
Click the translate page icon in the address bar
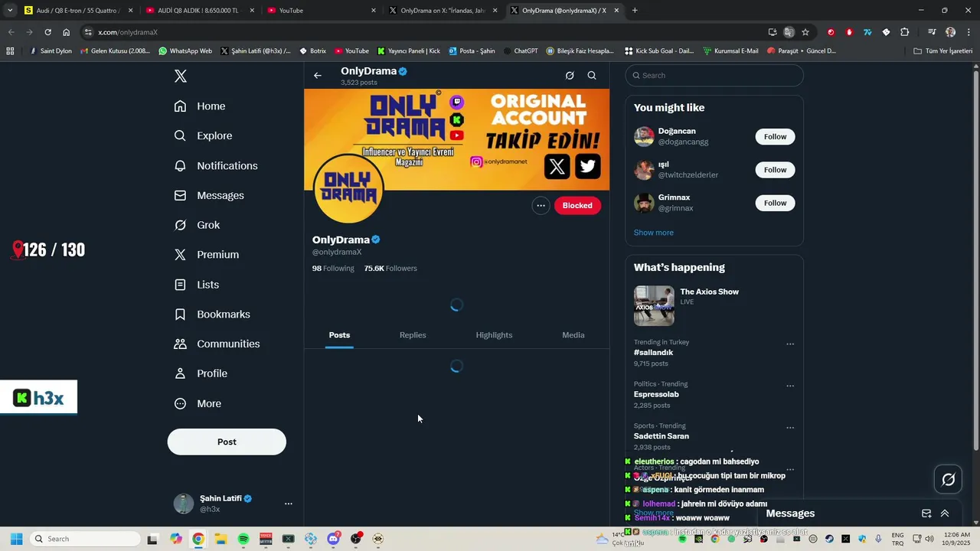[x=789, y=32]
